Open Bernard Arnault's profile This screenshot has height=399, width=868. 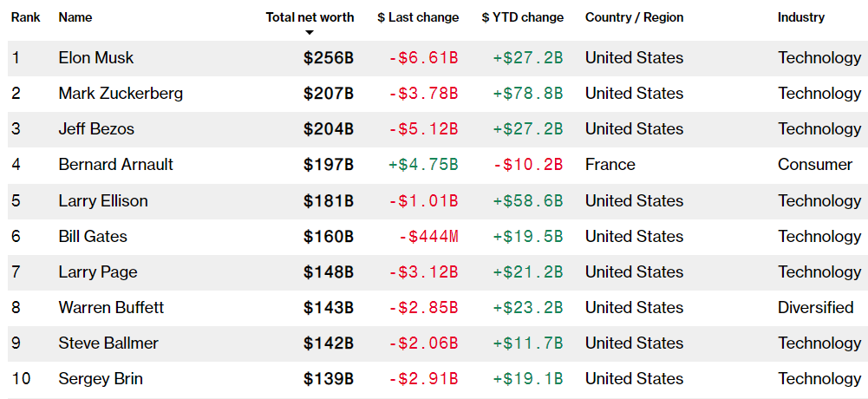coord(116,165)
